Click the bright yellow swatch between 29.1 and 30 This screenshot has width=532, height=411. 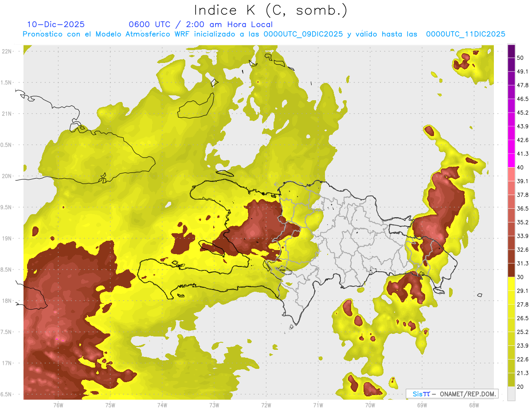tap(511, 284)
